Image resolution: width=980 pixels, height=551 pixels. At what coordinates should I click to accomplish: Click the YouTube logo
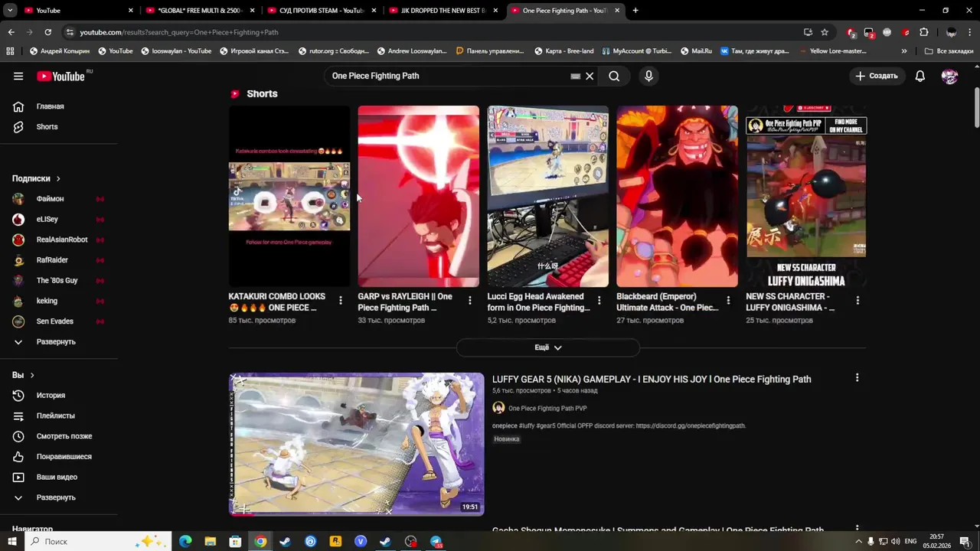point(60,76)
